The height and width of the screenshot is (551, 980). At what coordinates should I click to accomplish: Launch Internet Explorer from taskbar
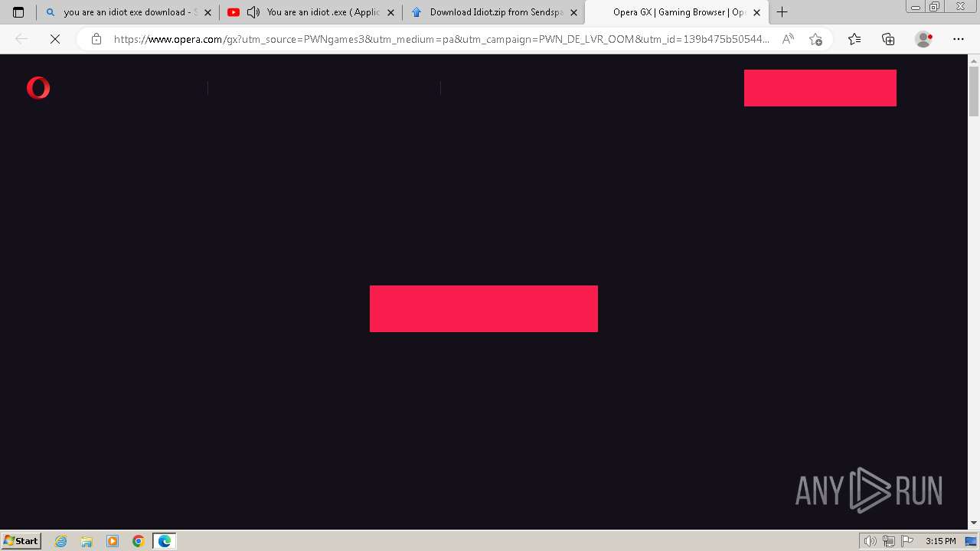61,541
